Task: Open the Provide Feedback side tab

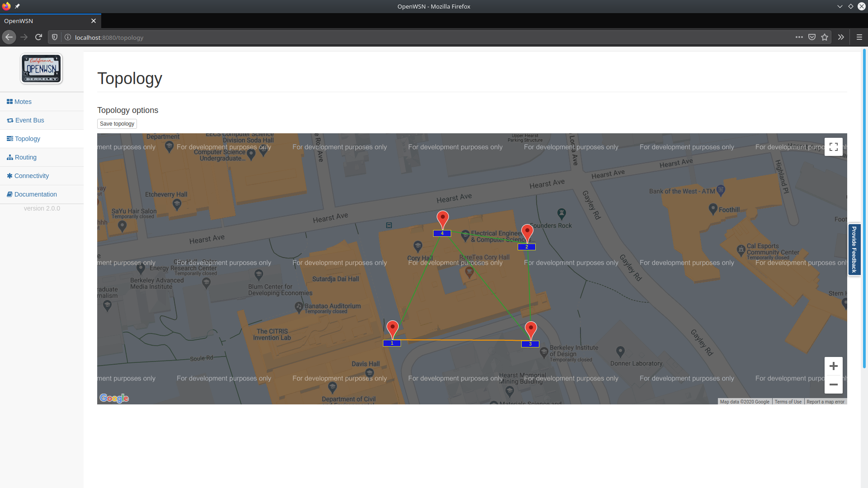Action: click(x=854, y=249)
